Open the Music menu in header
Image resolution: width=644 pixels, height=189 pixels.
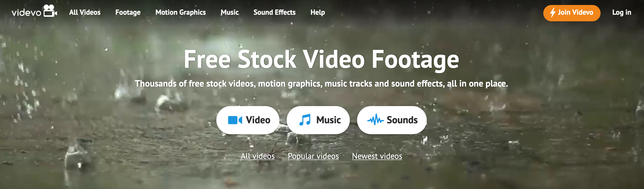coord(229,12)
